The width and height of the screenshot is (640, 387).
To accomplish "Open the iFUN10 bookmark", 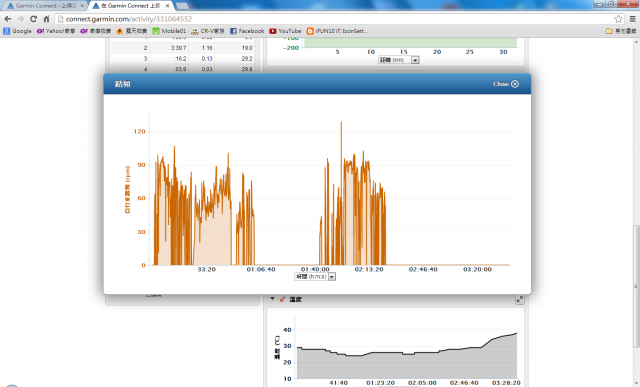I will coord(337,31).
